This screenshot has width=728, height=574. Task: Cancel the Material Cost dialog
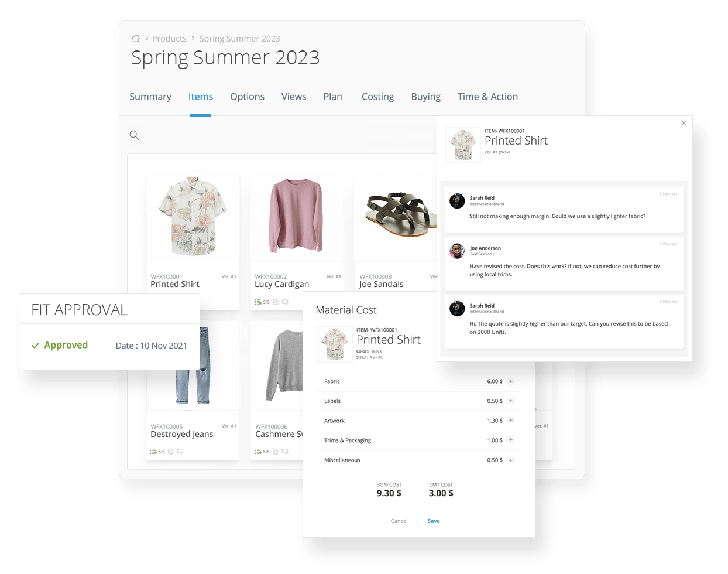399,521
